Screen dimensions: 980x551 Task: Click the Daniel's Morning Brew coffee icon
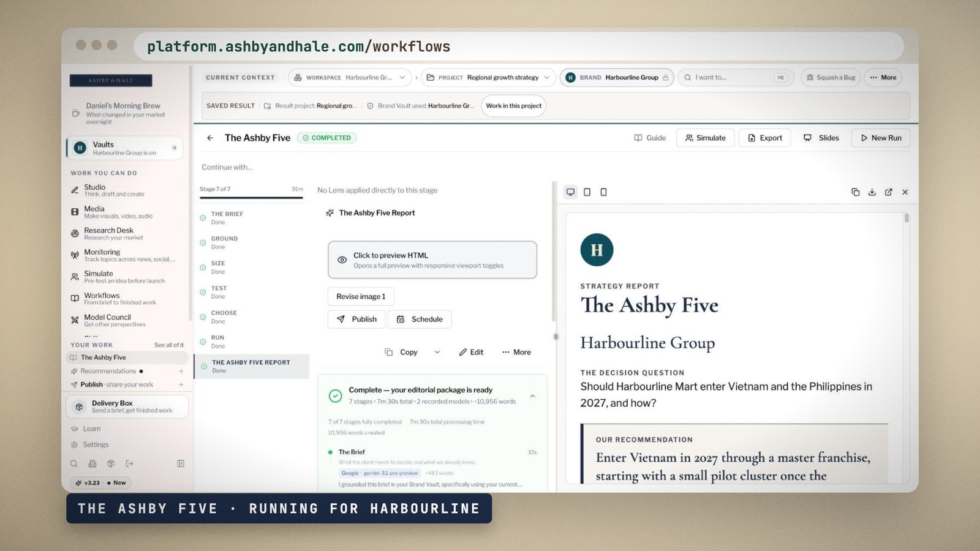[x=75, y=113]
